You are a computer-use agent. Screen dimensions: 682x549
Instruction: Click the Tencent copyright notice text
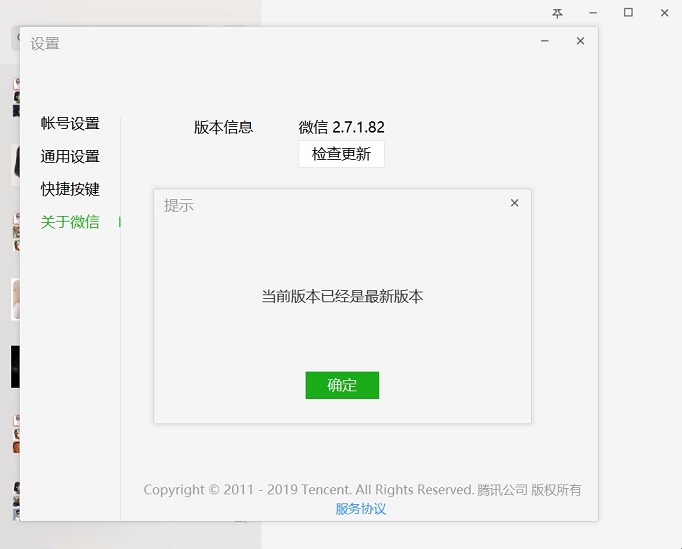pyautogui.click(x=362, y=490)
